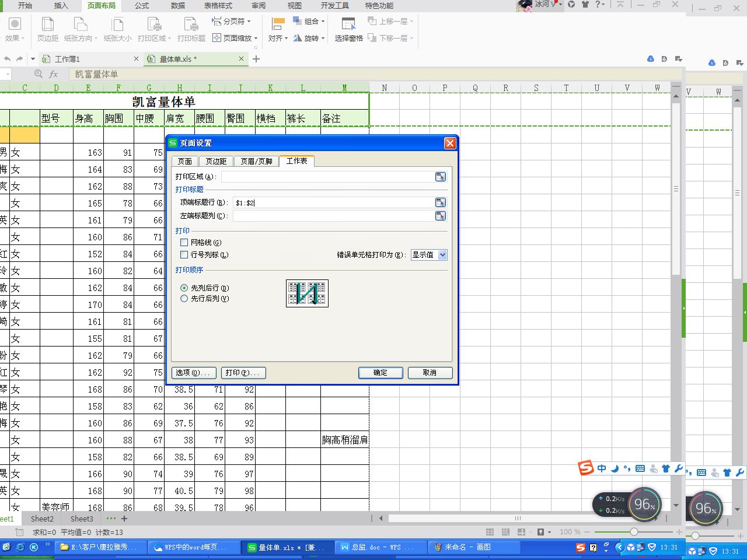The width and height of the screenshot is (747, 560).
Task: Click the t-shirt skin icon in title bar
Action: point(585,4)
